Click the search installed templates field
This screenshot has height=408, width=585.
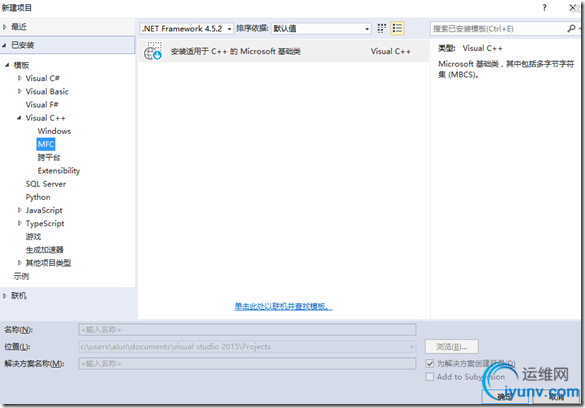pos(498,29)
